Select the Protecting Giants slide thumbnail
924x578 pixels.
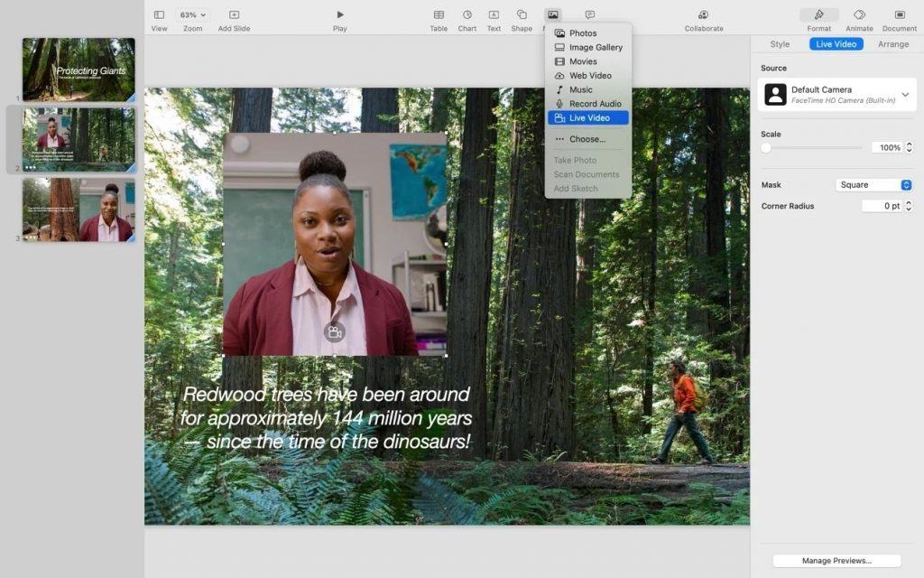click(x=79, y=69)
